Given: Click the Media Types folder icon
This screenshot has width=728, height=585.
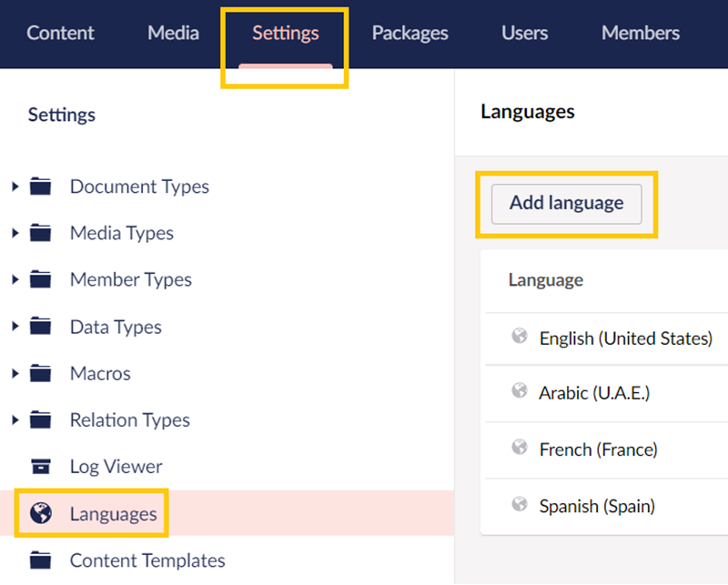Looking at the screenshot, I should 41,233.
